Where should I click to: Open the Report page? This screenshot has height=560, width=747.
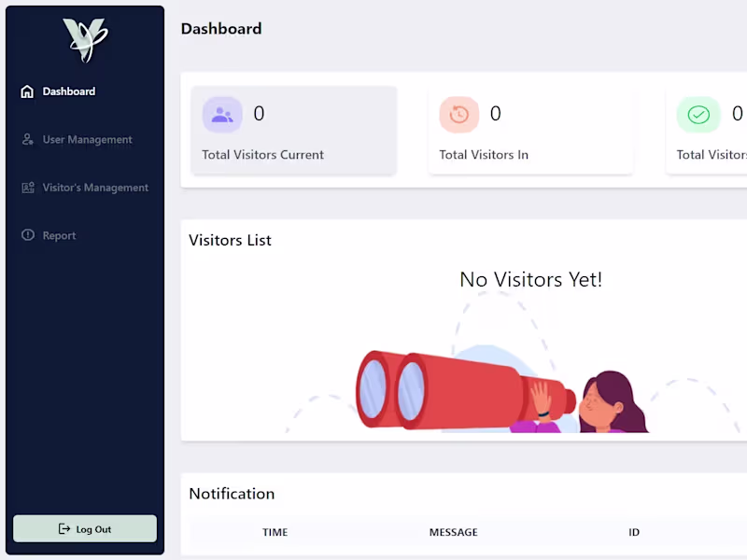coord(59,236)
